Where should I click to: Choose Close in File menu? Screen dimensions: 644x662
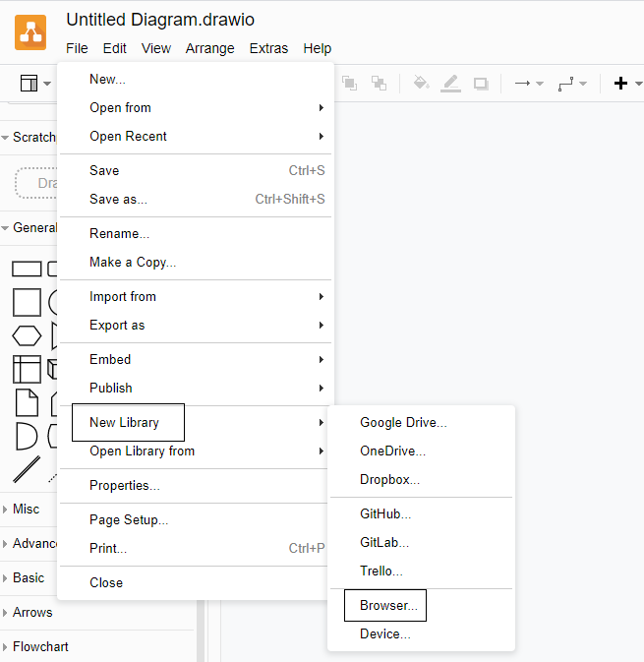[196, 582]
